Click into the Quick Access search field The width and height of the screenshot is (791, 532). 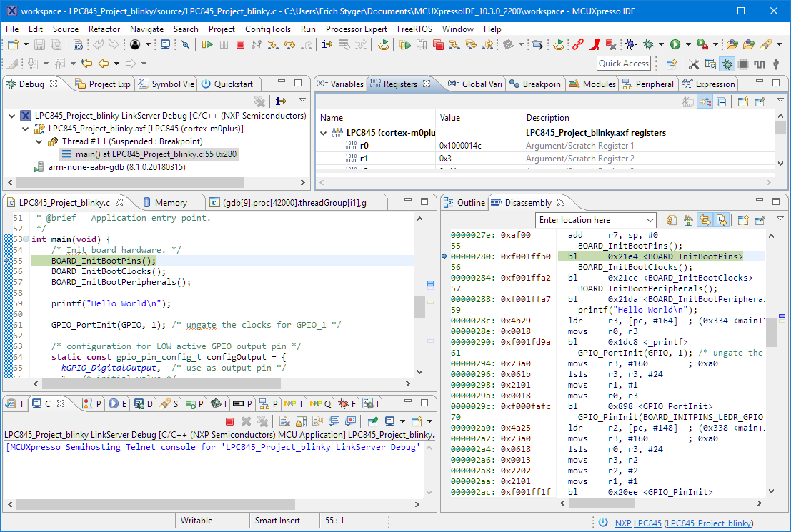[624, 64]
